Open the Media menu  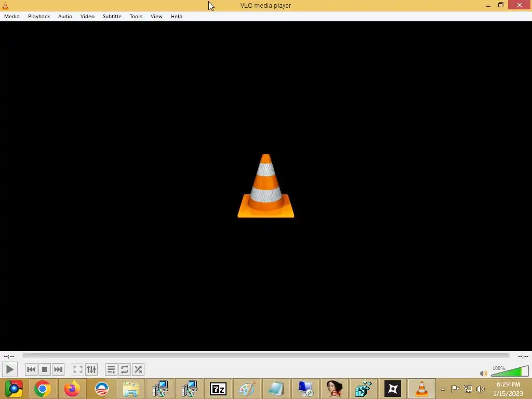[12, 16]
